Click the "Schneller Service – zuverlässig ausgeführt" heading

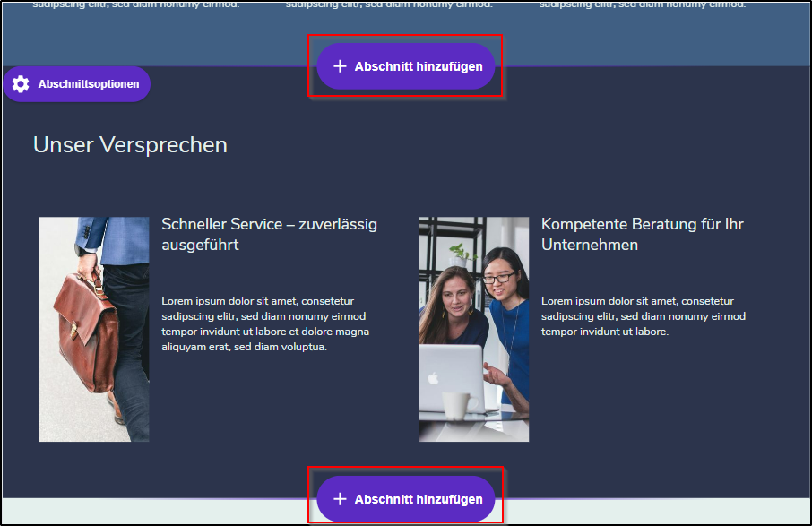269,234
